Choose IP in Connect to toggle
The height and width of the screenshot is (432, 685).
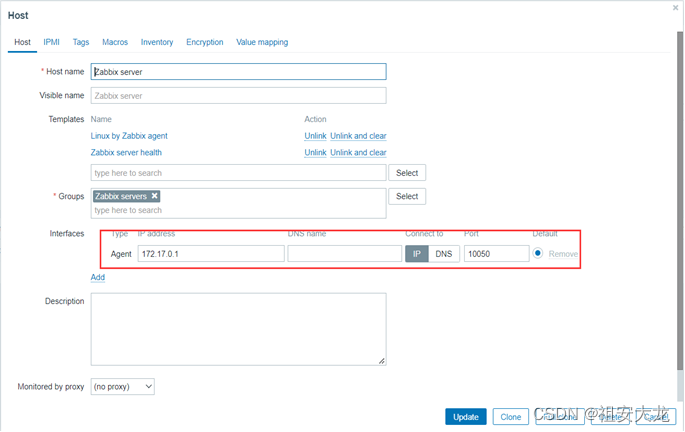coord(417,254)
